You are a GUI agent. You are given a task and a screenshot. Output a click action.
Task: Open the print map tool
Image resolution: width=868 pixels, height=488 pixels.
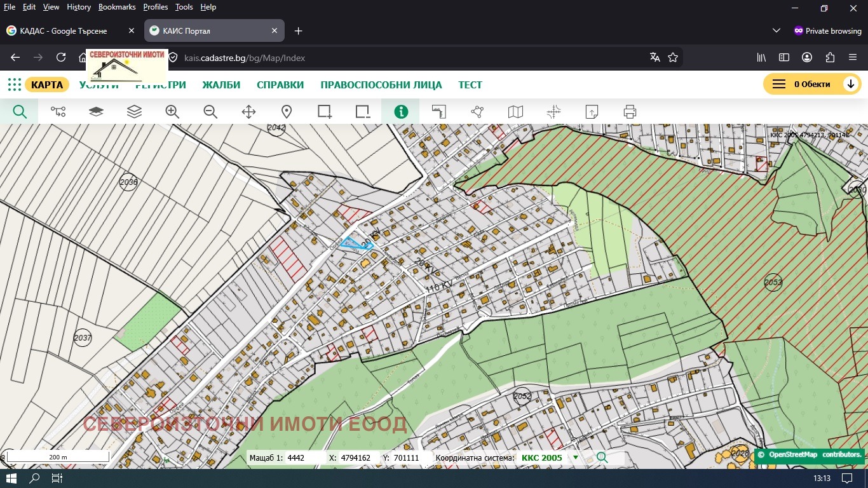(630, 112)
